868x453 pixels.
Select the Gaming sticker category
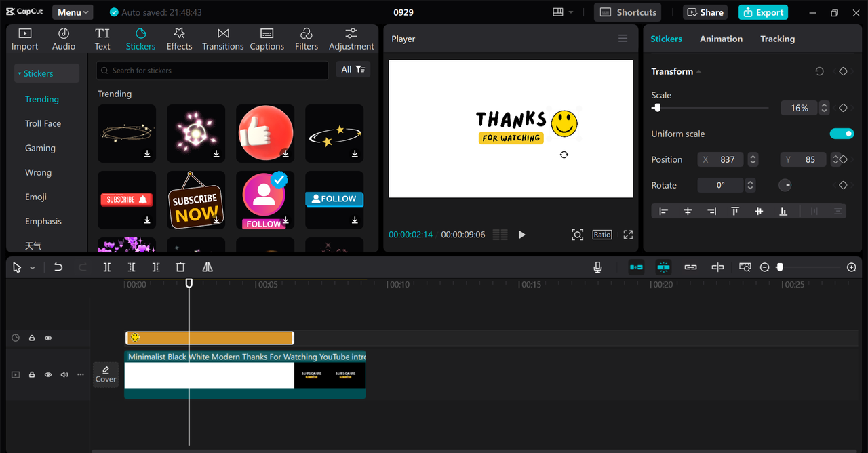coord(40,148)
